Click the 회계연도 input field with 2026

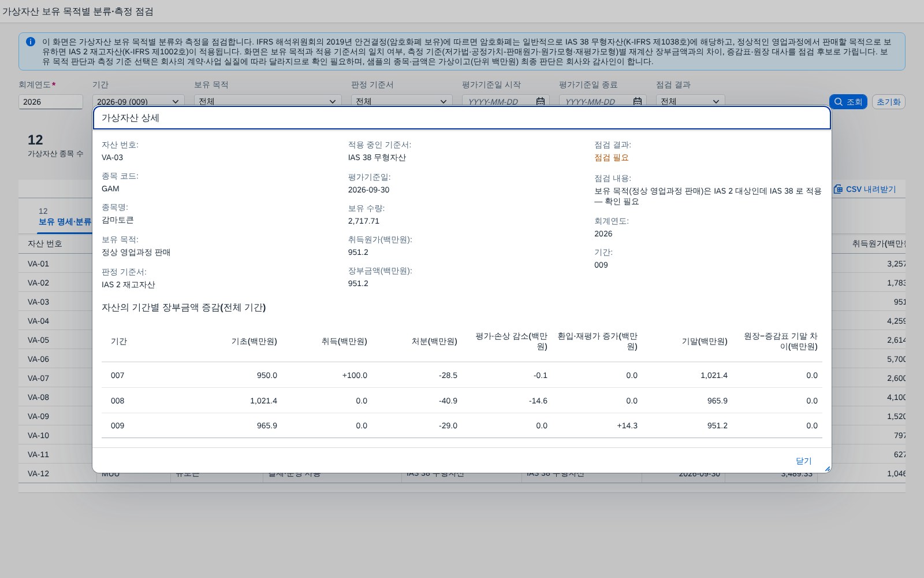(x=51, y=102)
